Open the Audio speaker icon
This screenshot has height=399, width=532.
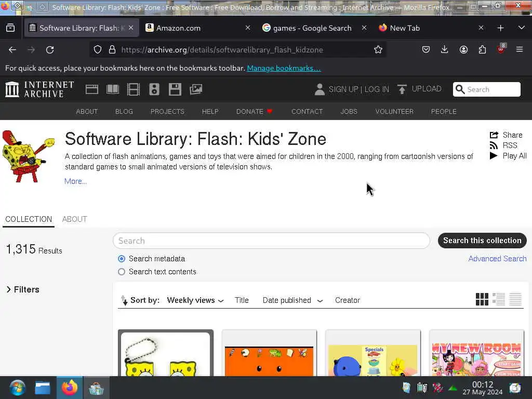(x=154, y=89)
